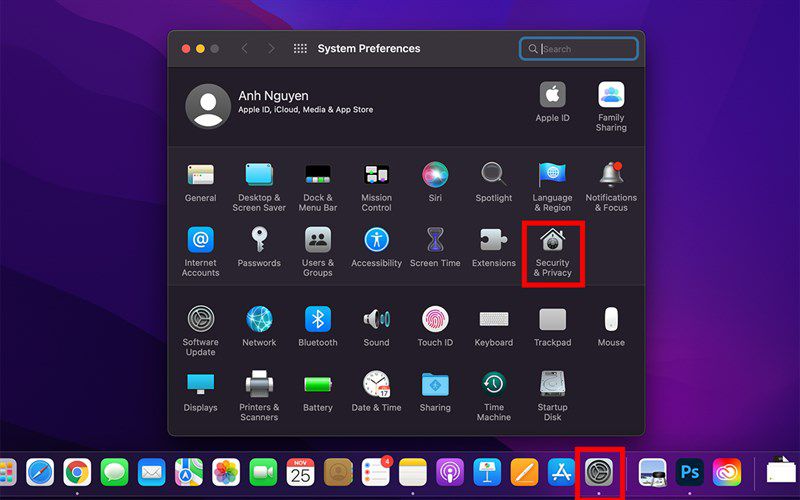Open the Apple ID pane
The image size is (800, 500).
[x=553, y=102]
